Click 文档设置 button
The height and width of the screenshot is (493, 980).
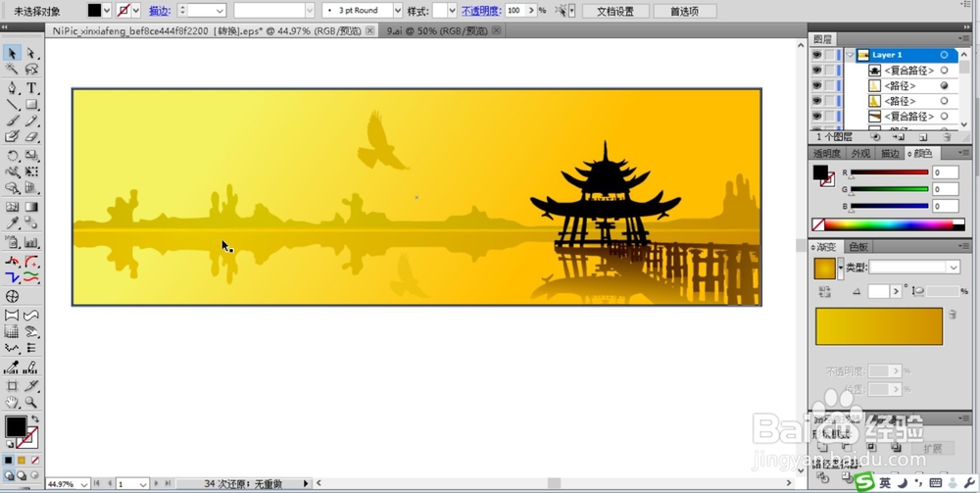(x=615, y=11)
